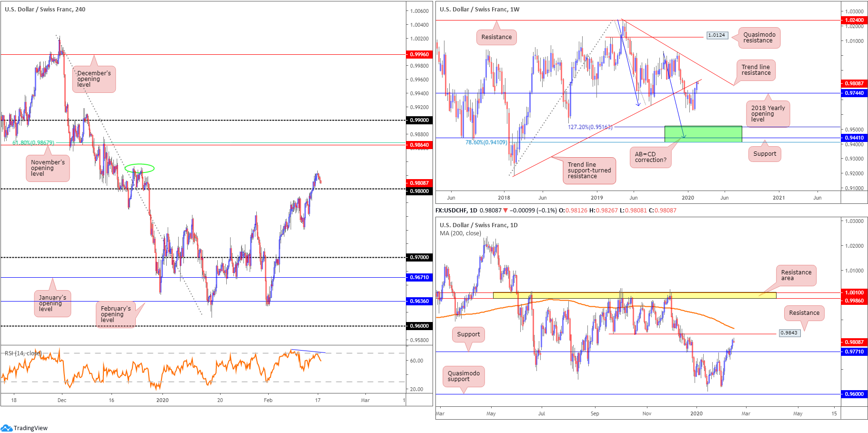
Task: Click the 'FX:USDCHF, 1D' symbol header
Action: (456, 210)
